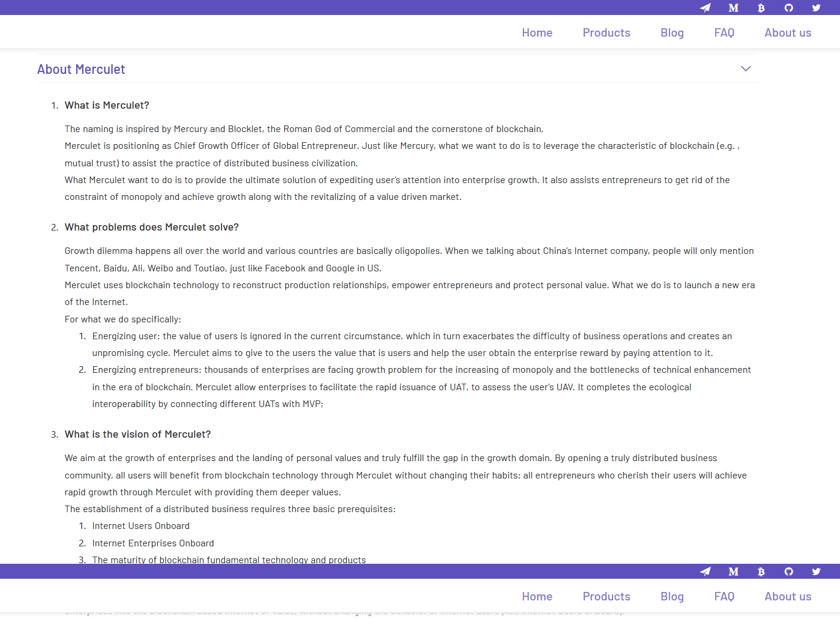The image size is (840, 634).
Task: Open the Telegram icon in the top purple bar
Action: tap(706, 8)
